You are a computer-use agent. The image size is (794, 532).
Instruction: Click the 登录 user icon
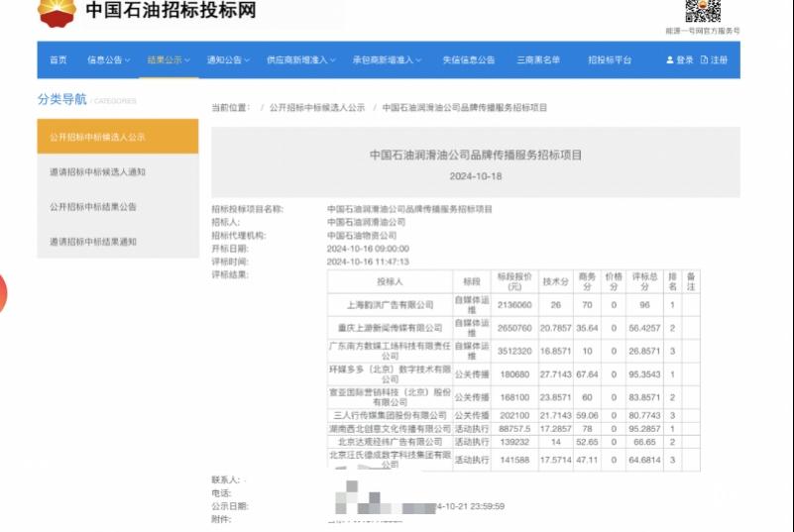tap(669, 60)
